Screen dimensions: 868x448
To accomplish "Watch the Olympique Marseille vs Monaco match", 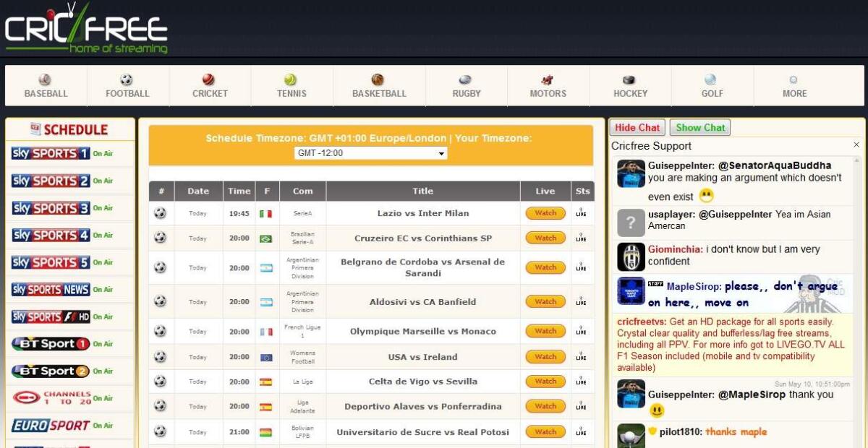I will pyautogui.click(x=545, y=332).
